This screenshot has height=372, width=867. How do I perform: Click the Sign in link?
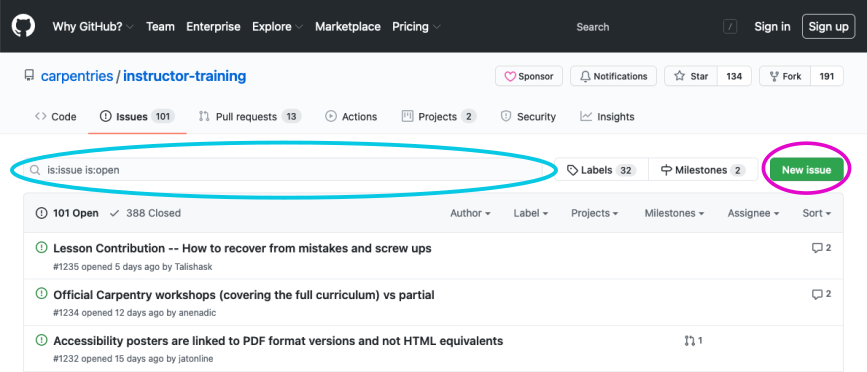tap(772, 27)
